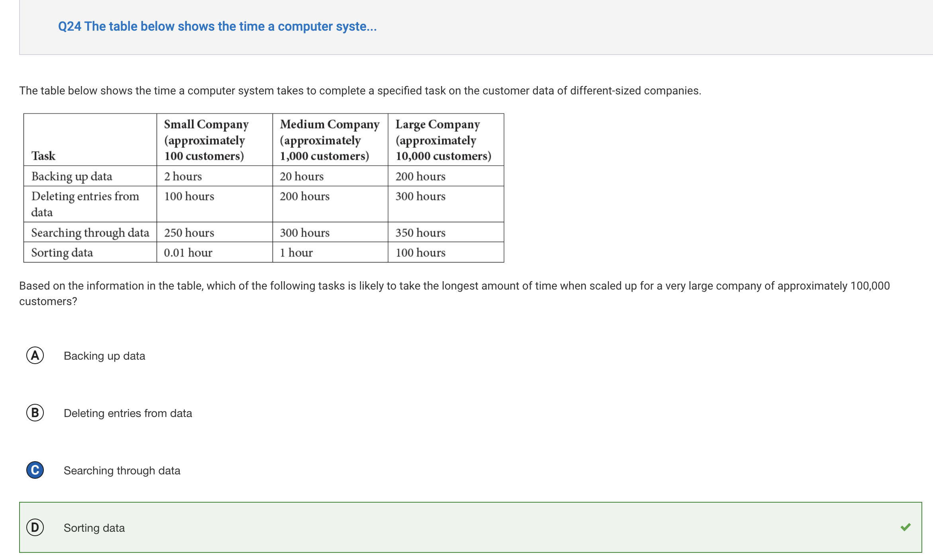This screenshot has width=933, height=560.
Task: Click the 'Sorting data' table row label
Action: pos(90,252)
